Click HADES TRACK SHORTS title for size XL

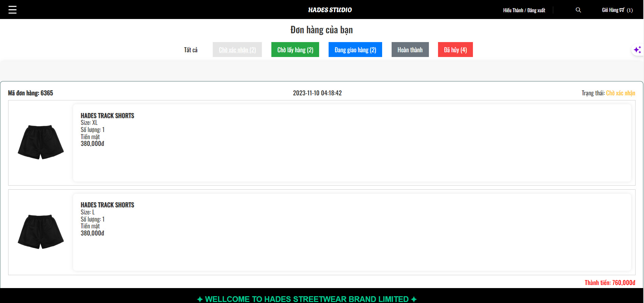[107, 116]
